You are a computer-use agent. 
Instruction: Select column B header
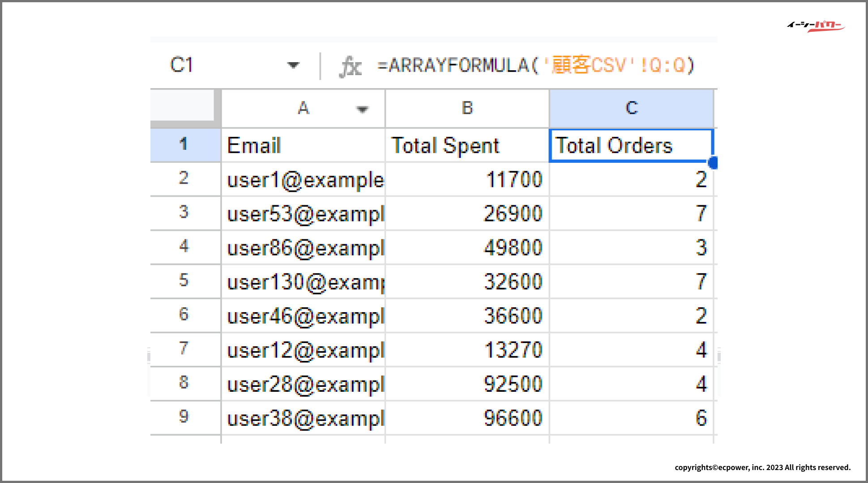click(x=467, y=108)
